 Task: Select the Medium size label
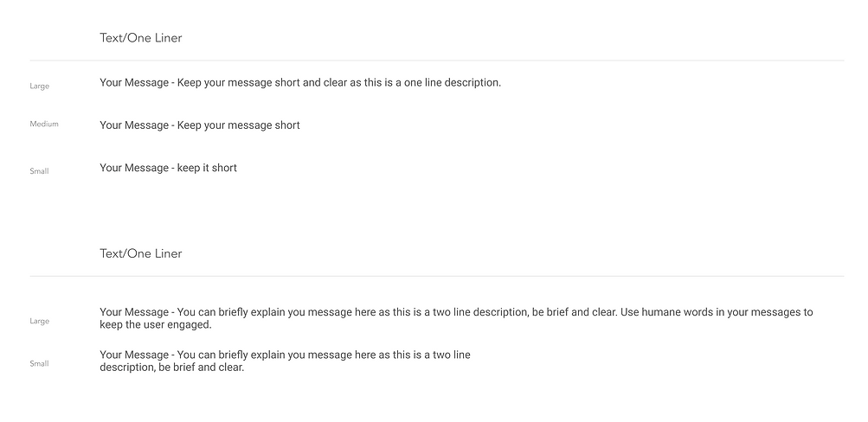[x=44, y=124]
